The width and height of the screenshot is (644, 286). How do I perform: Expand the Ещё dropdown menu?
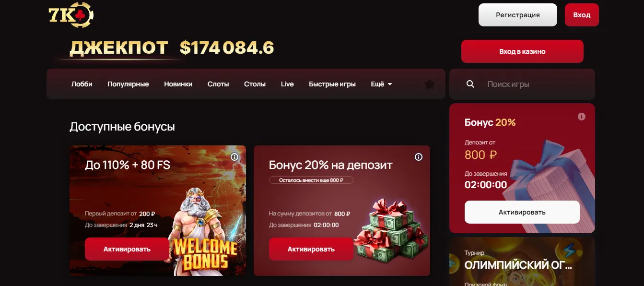pos(381,84)
